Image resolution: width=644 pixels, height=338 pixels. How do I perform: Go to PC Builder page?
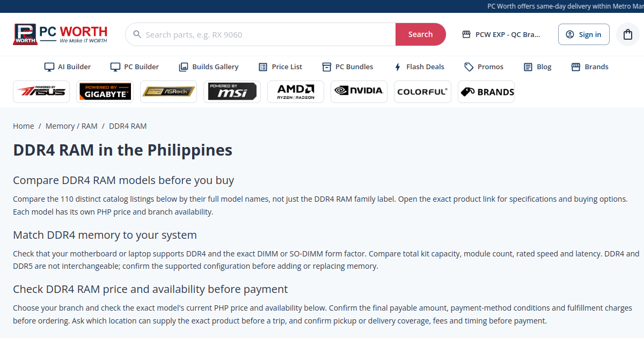point(135,67)
